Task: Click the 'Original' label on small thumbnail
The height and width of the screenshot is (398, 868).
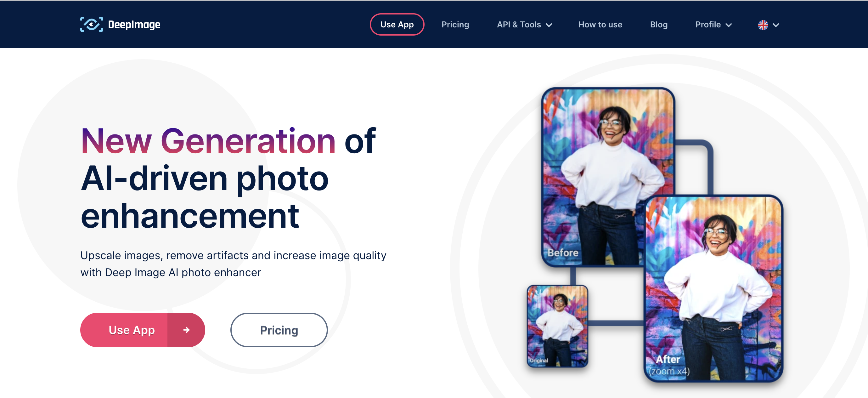Action: tap(539, 360)
